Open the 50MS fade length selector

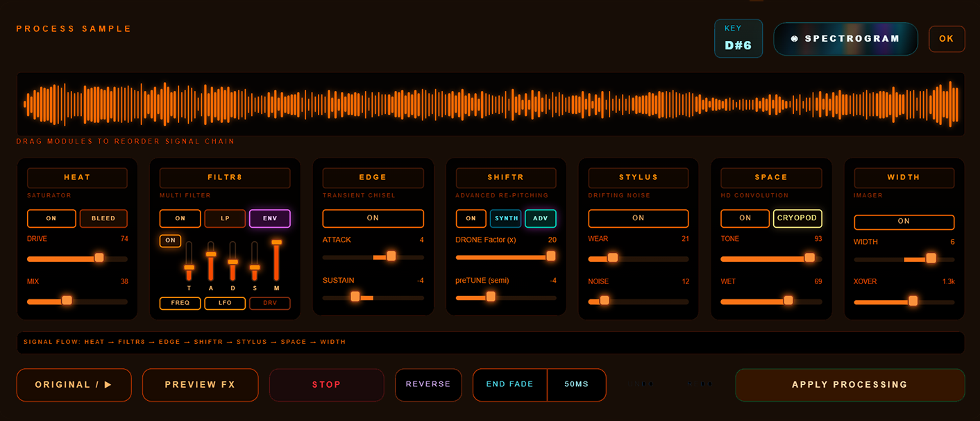pos(577,385)
